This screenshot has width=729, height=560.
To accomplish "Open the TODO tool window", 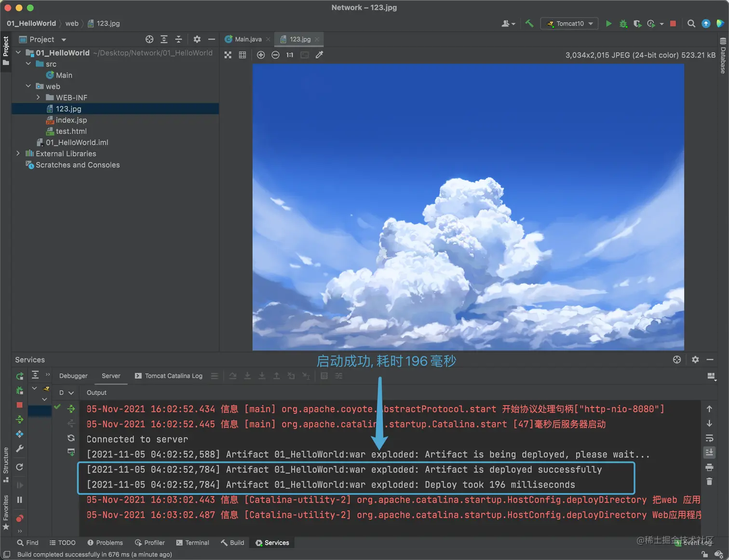I will click(62, 543).
